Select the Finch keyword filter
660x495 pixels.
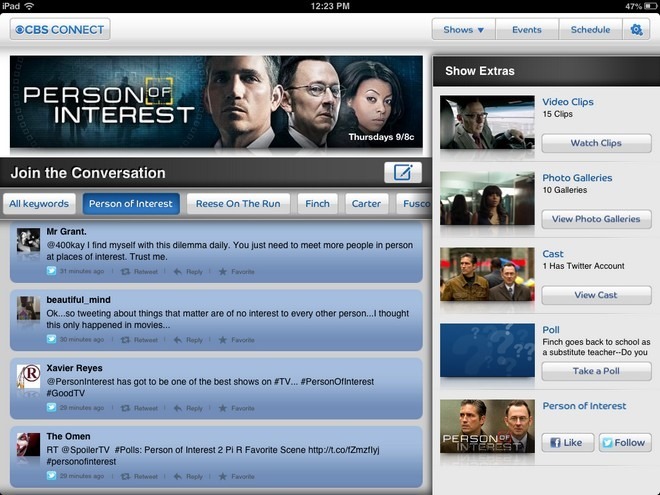(x=317, y=204)
